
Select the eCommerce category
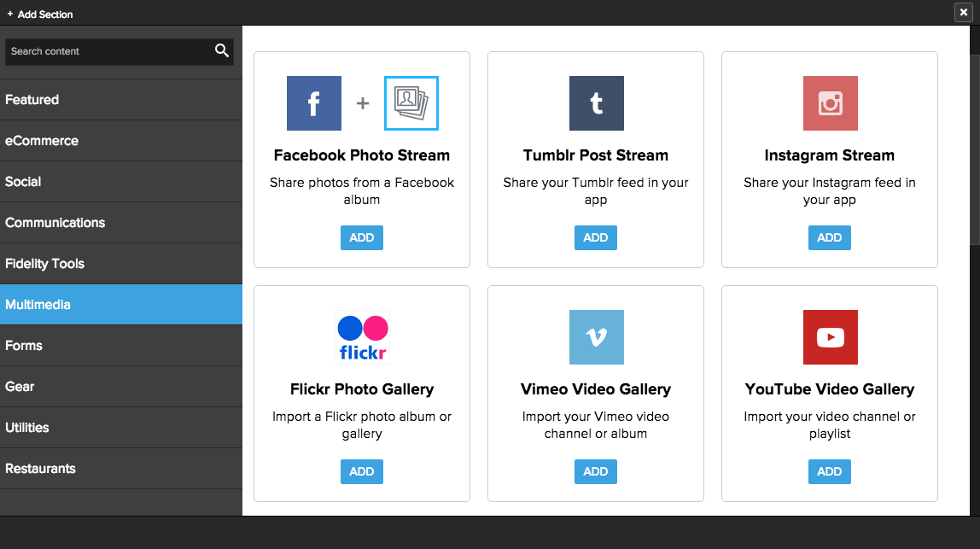(x=41, y=140)
